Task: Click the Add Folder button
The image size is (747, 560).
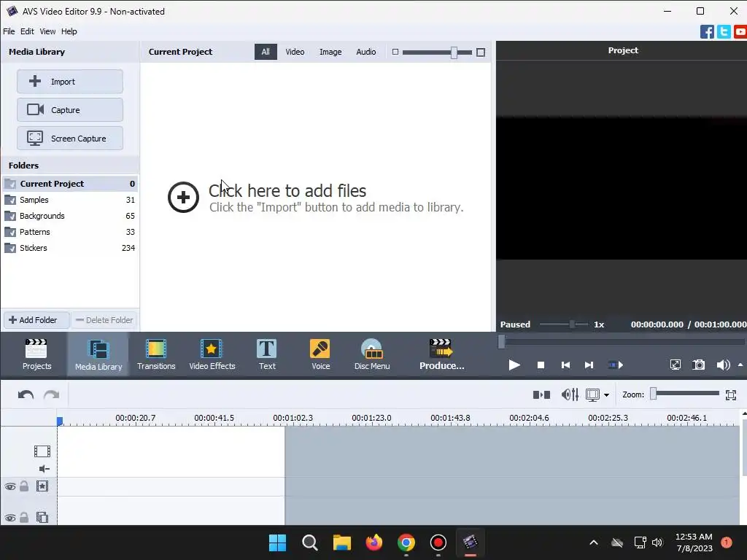Action: tap(36, 320)
